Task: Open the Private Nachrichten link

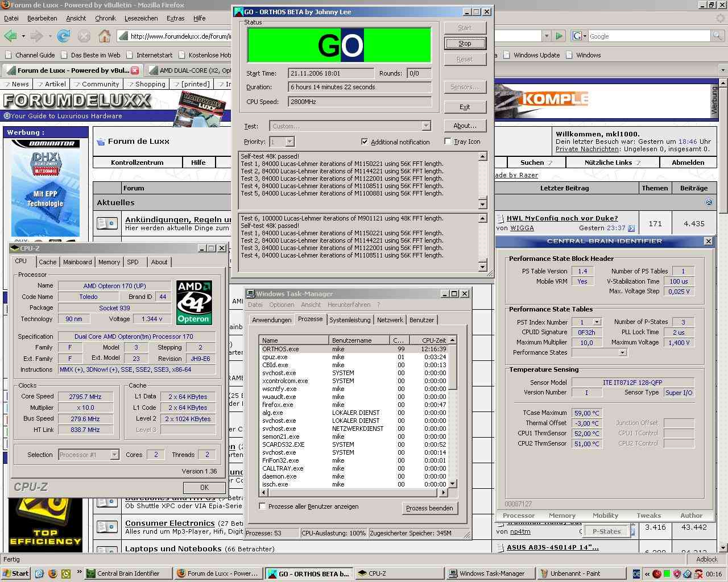Action: click(x=588, y=149)
